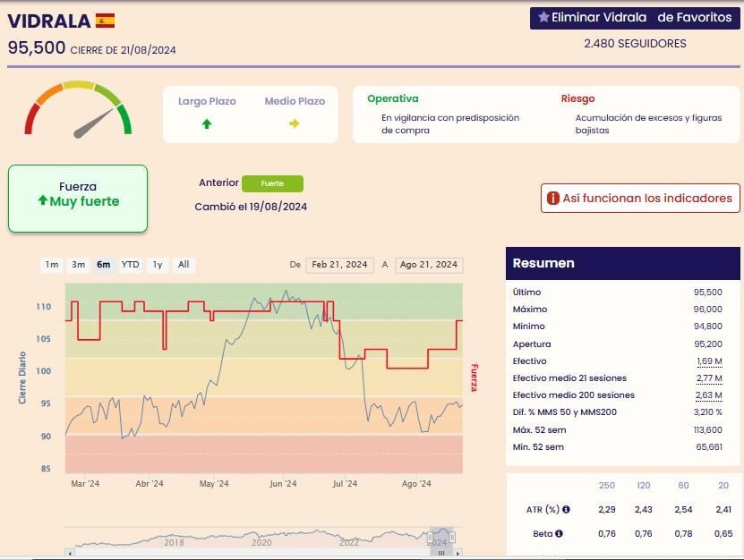Viewport: 744px width, 560px height.
Task: Click the green up arrow under Largo Plazo
Action: (207, 123)
